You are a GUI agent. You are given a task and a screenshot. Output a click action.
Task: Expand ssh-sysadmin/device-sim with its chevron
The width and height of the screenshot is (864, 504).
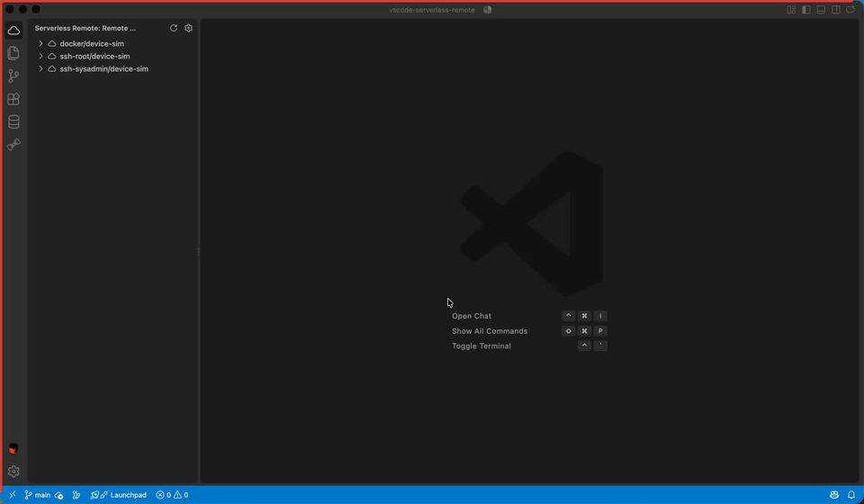40,69
